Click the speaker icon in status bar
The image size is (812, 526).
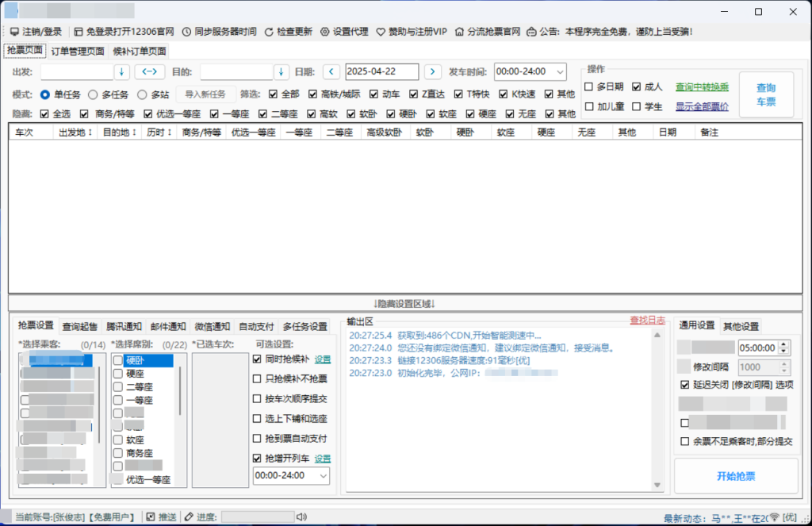(302, 516)
